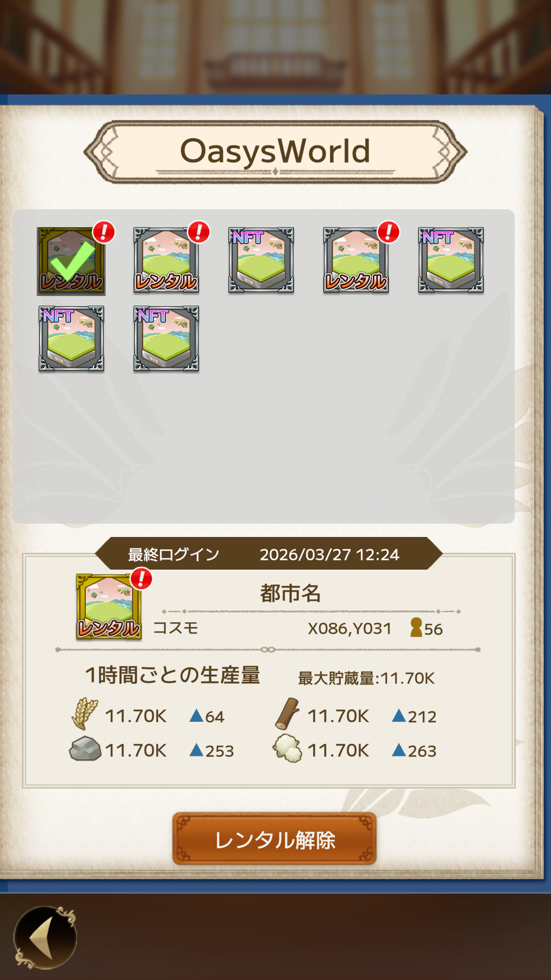Pick the NFT land at top row end
The height and width of the screenshot is (980, 551).
(x=450, y=260)
